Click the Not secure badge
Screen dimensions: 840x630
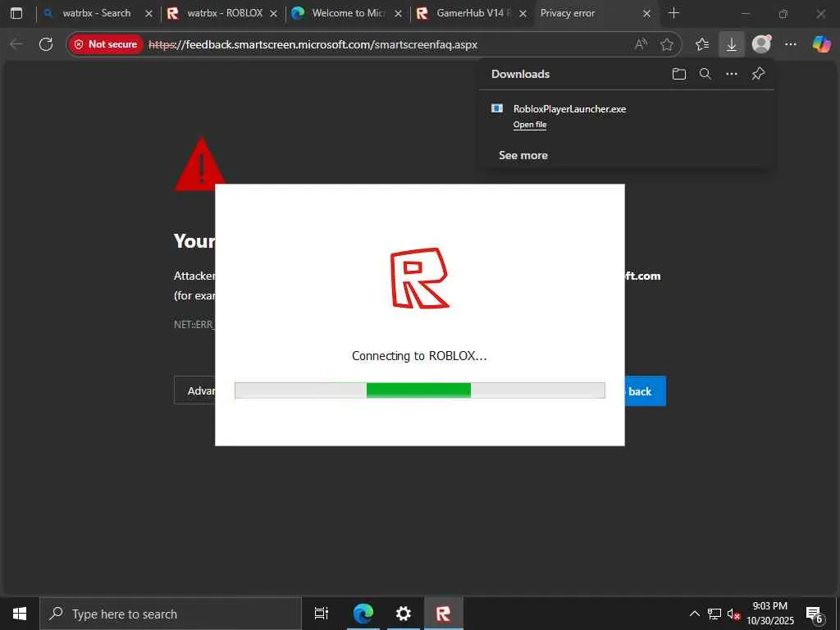pyautogui.click(x=106, y=44)
